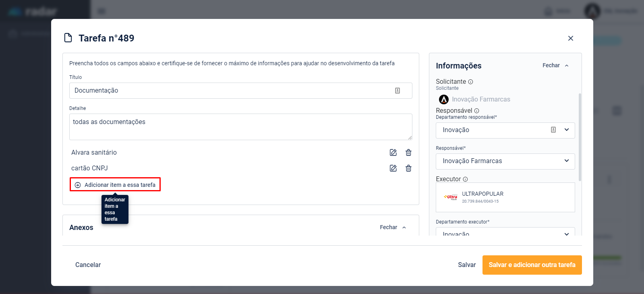Collapse the Informações panel
This screenshot has width=644, height=294.
555,66
